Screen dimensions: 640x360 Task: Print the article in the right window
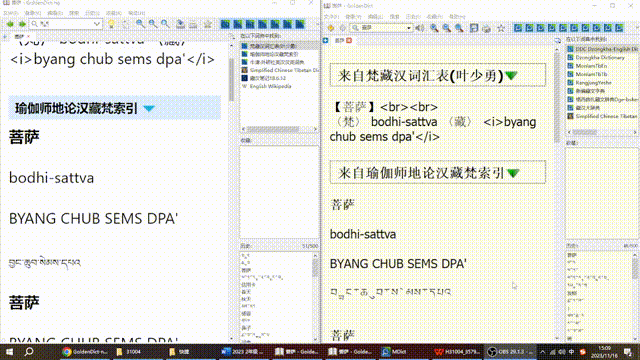point(486,28)
